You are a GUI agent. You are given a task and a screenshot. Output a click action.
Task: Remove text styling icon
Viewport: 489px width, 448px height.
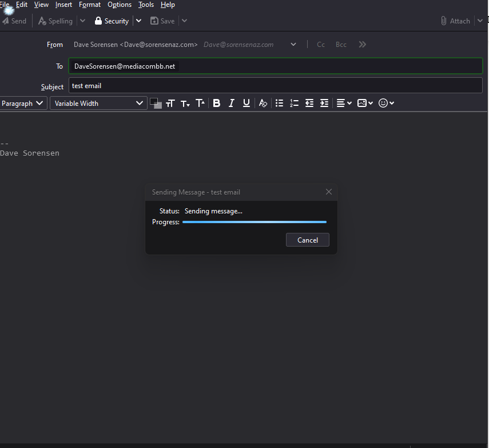[263, 103]
